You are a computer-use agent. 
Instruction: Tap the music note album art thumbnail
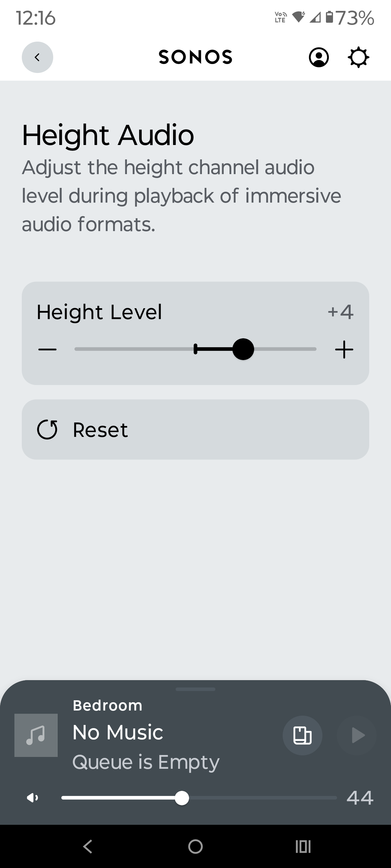click(x=36, y=735)
